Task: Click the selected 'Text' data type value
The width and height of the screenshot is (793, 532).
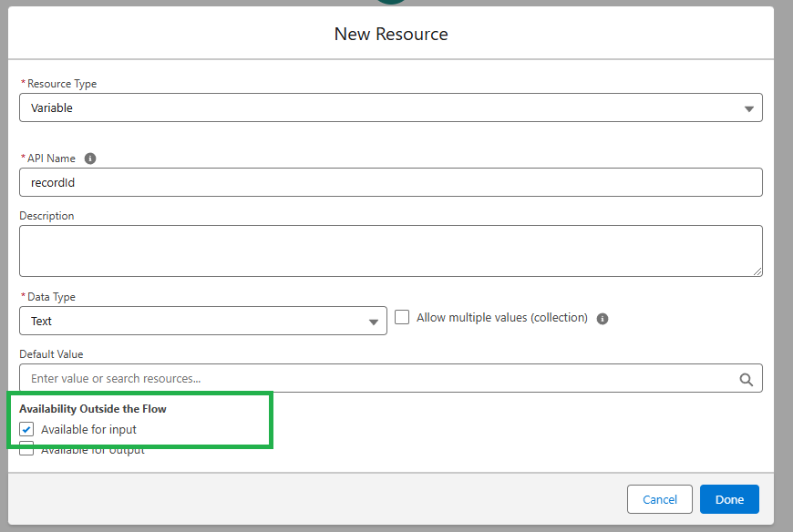Action: [42, 321]
